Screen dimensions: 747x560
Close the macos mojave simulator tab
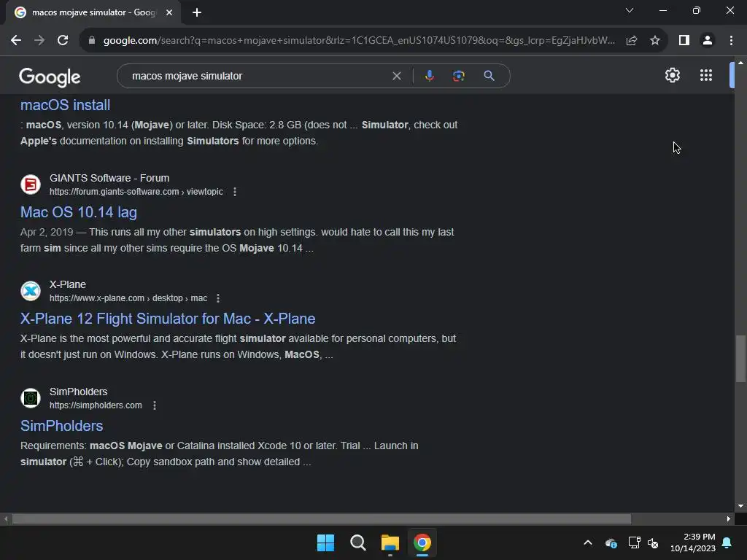click(x=169, y=12)
